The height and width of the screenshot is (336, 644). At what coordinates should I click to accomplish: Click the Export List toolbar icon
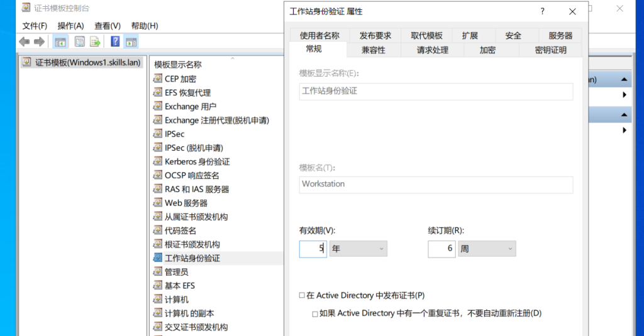coord(95,42)
